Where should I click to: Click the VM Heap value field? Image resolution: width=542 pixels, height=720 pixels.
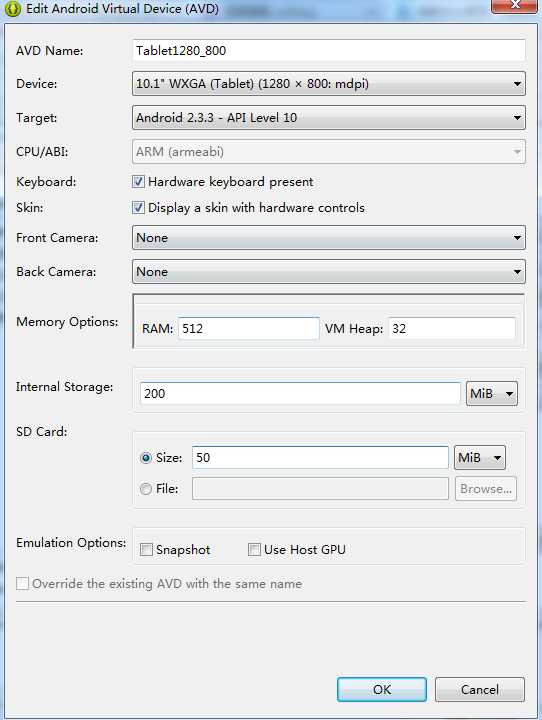coord(452,328)
